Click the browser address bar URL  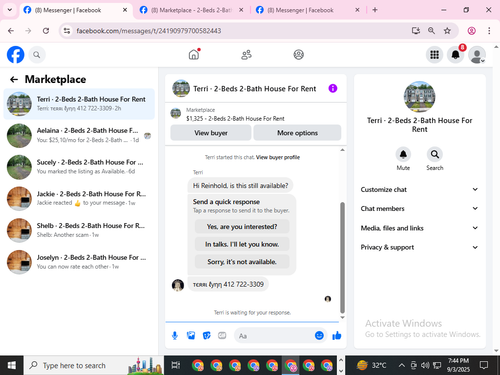pos(149,31)
